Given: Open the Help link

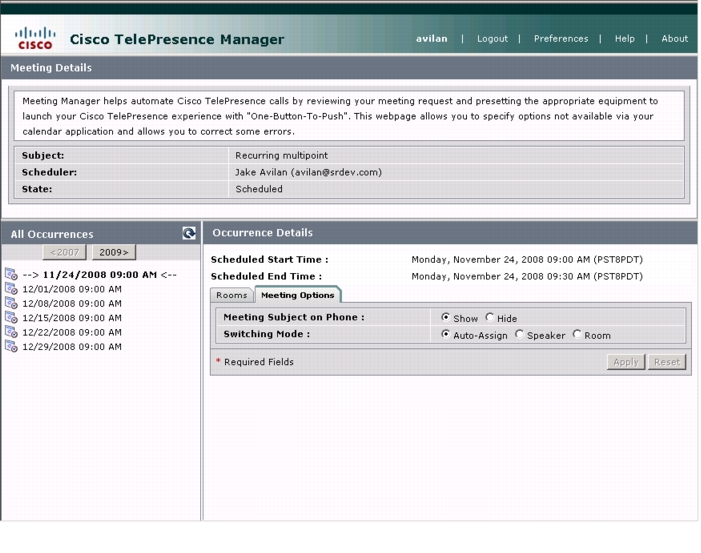Looking at the screenshot, I should pyautogui.click(x=625, y=39).
